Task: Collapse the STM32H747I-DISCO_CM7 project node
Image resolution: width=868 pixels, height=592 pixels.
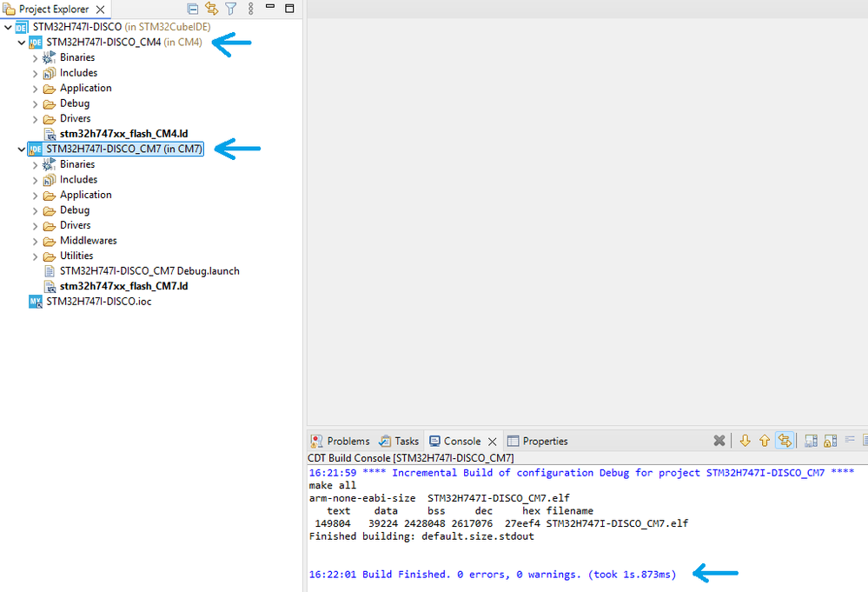Action: (x=21, y=149)
